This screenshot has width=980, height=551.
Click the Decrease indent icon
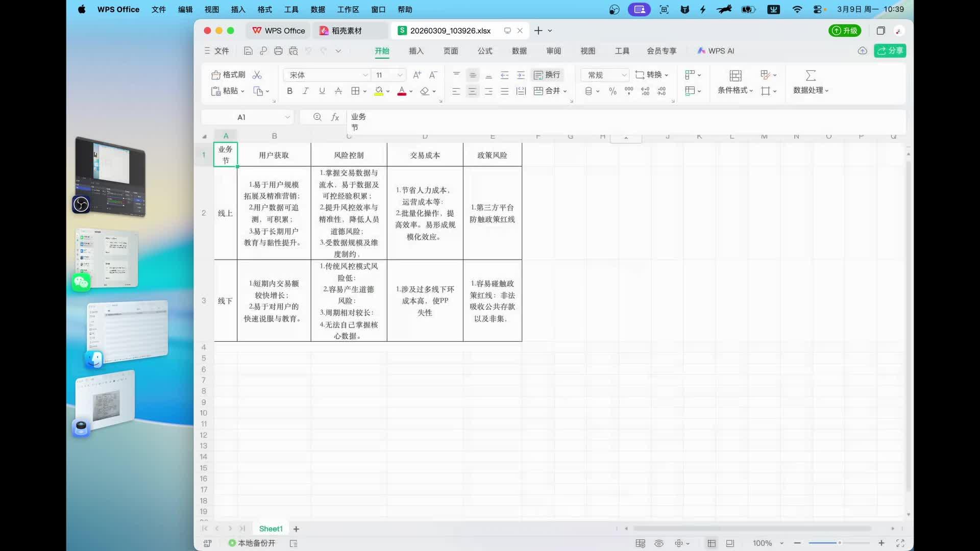pos(505,75)
